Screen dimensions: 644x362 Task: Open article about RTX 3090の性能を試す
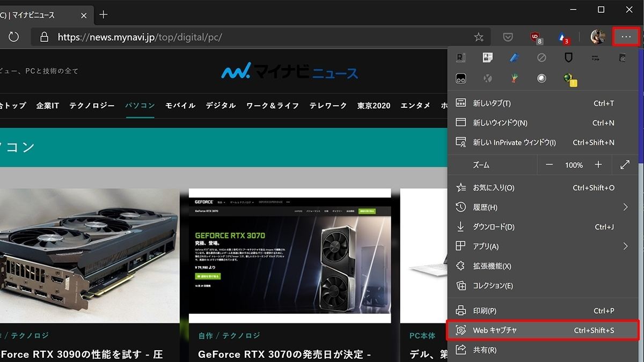(x=82, y=354)
